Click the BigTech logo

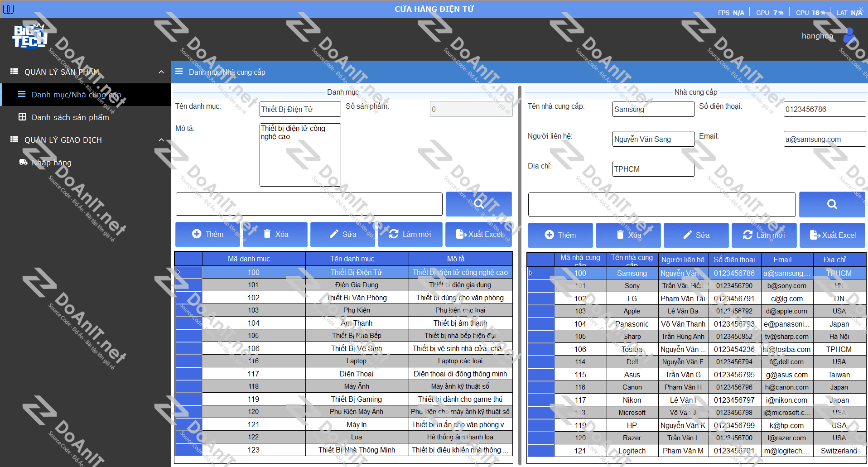pyautogui.click(x=29, y=37)
